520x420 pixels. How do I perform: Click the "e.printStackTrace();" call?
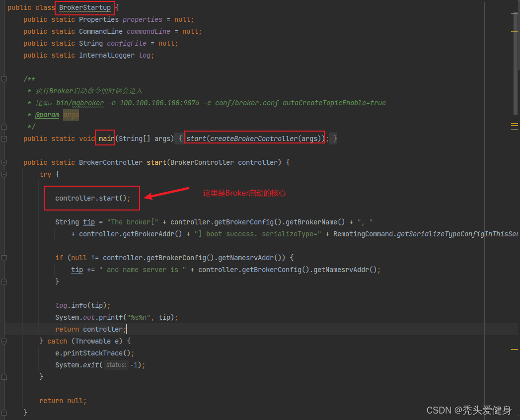(95, 353)
